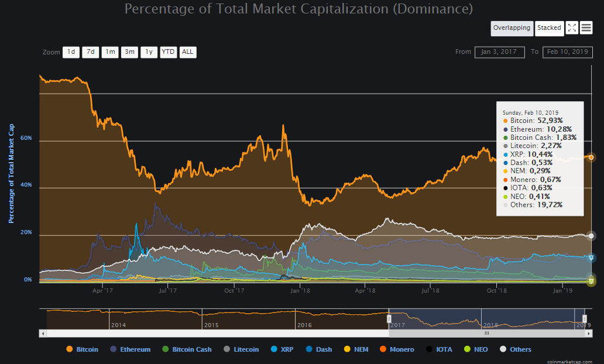Click the fullscreen expand icon
604x364 pixels.
pos(572,28)
